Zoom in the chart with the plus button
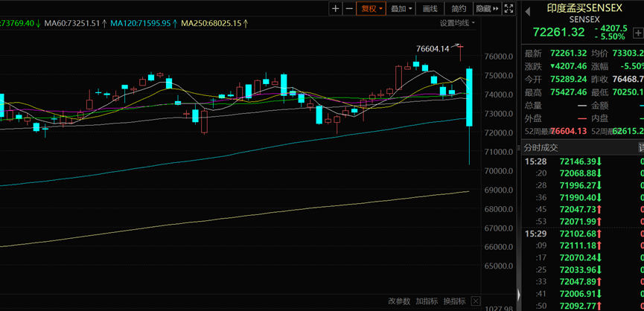 tap(336, 9)
